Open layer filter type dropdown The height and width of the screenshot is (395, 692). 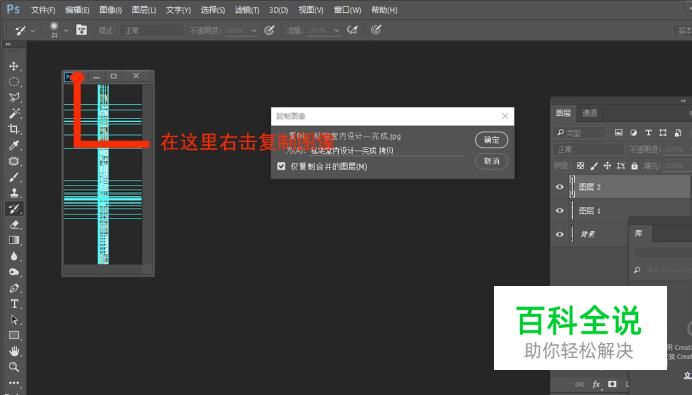click(580, 132)
